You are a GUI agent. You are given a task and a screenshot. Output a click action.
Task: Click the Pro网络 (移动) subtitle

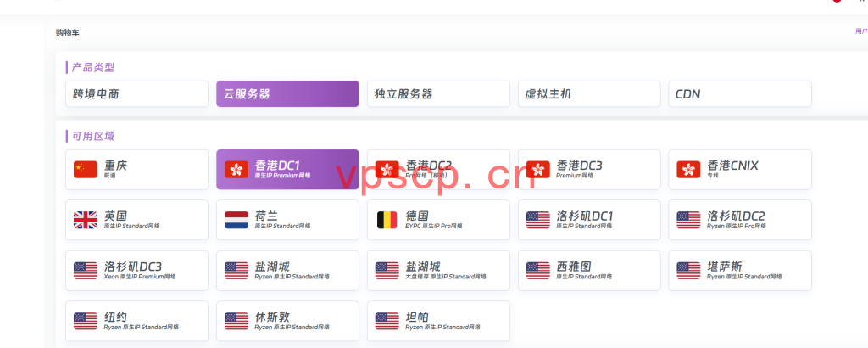coord(428,175)
